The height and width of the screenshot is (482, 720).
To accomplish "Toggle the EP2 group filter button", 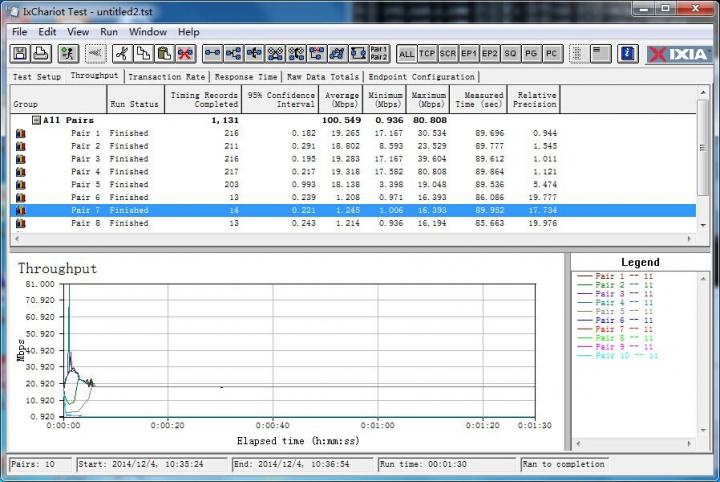I will 489,54.
